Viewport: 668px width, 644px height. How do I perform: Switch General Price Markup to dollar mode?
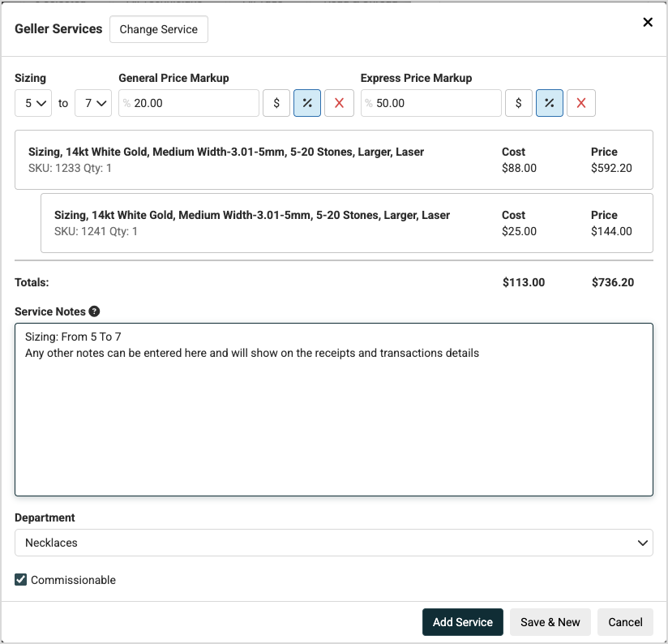tap(276, 103)
